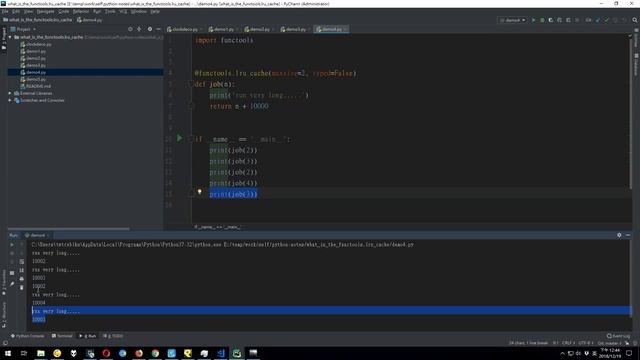Image resolution: width=640 pixels, height=360 pixels.
Task: Toggle soft-wrap in Run console
Action: coord(22,262)
